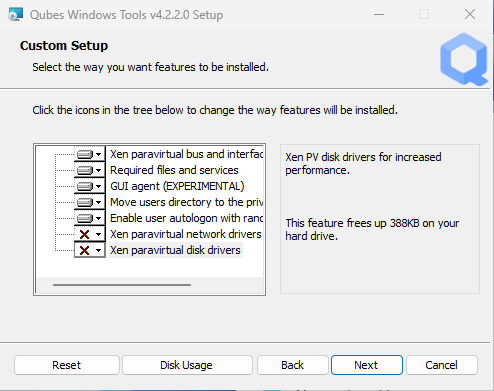Close the setup window
Viewport: 494px width, 391px height.
coord(470,14)
